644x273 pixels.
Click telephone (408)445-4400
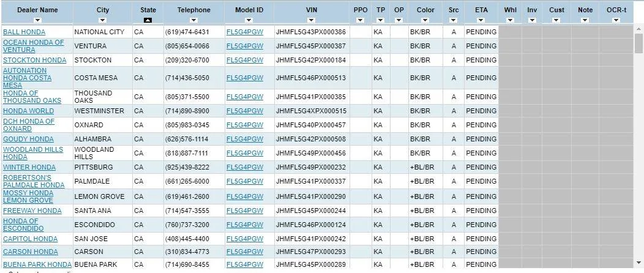187,239
